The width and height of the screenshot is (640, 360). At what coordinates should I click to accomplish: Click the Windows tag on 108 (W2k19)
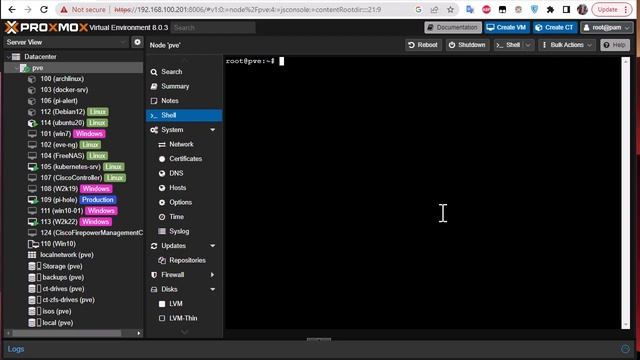coord(96,189)
